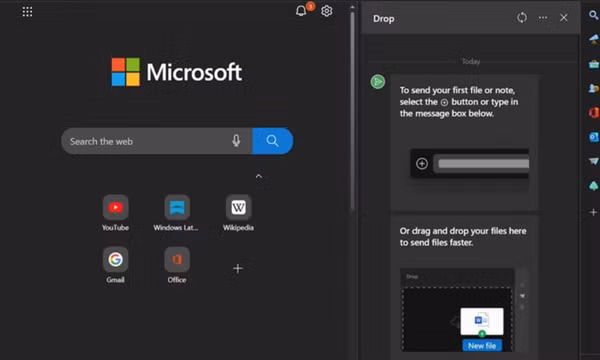Click the 'To send your first file' message
Screen dimensions: 600x360
[x=459, y=102]
